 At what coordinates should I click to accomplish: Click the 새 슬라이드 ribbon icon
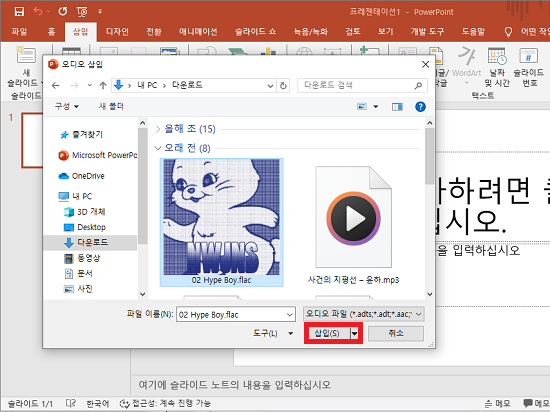[25, 55]
